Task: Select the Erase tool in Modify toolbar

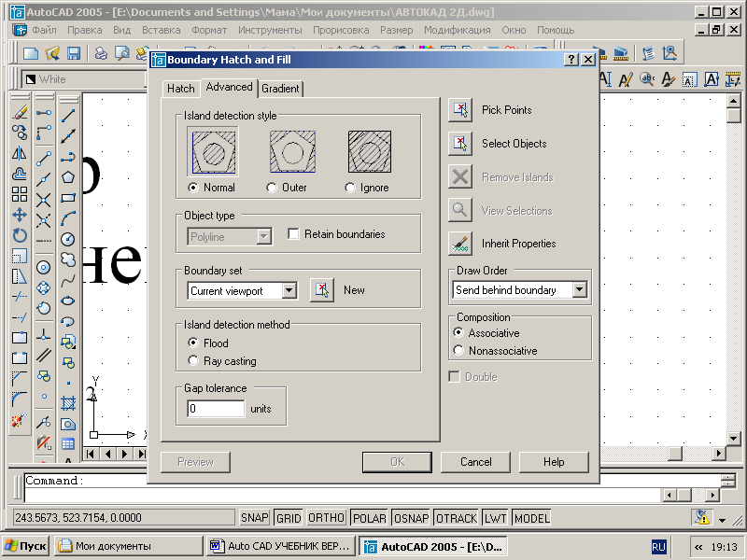Action: [x=20, y=113]
